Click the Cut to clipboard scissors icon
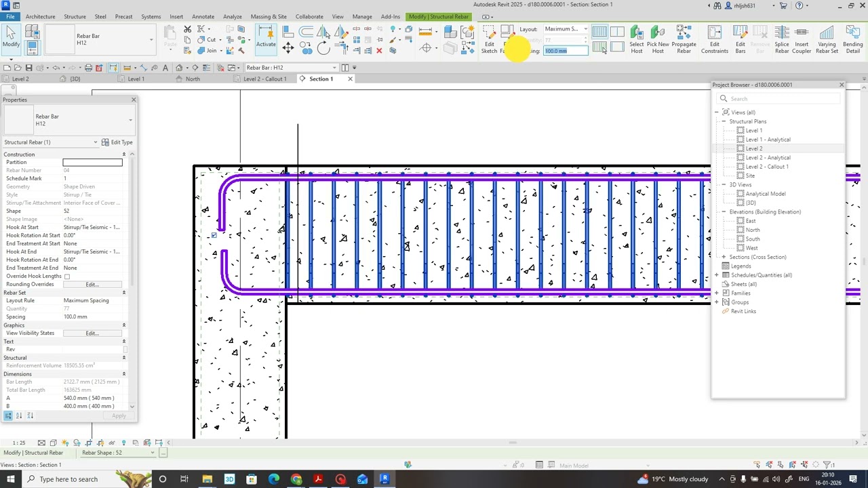This screenshot has height=488, width=868. tap(188, 30)
